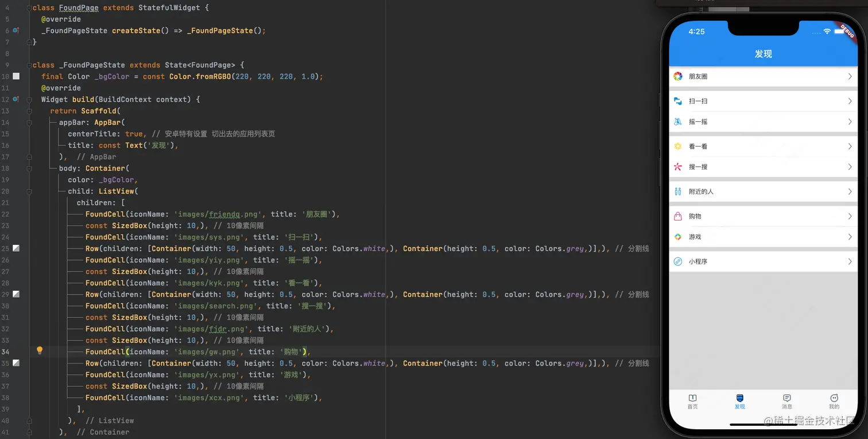Click the 看一看 label text in simulator
The width and height of the screenshot is (868, 439).
(x=698, y=147)
